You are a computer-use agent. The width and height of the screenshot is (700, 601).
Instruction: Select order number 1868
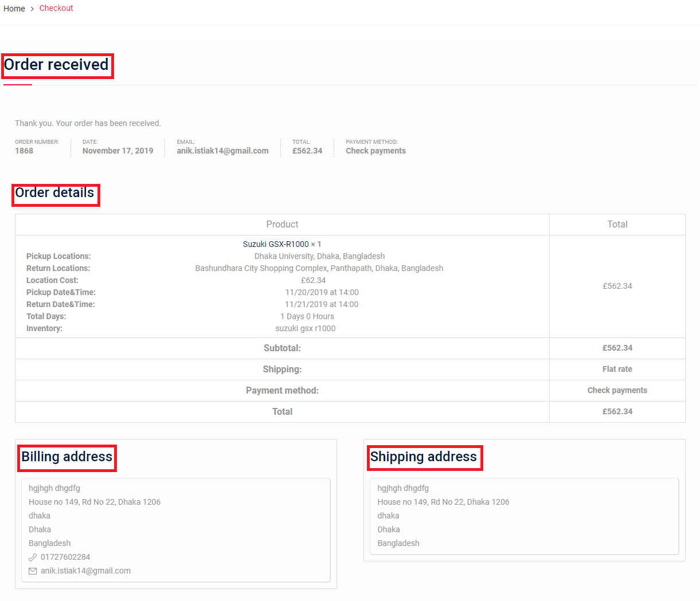point(24,151)
